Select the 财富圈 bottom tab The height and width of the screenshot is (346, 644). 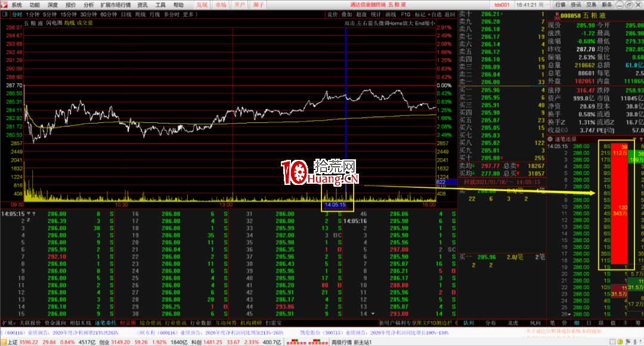coord(128,323)
